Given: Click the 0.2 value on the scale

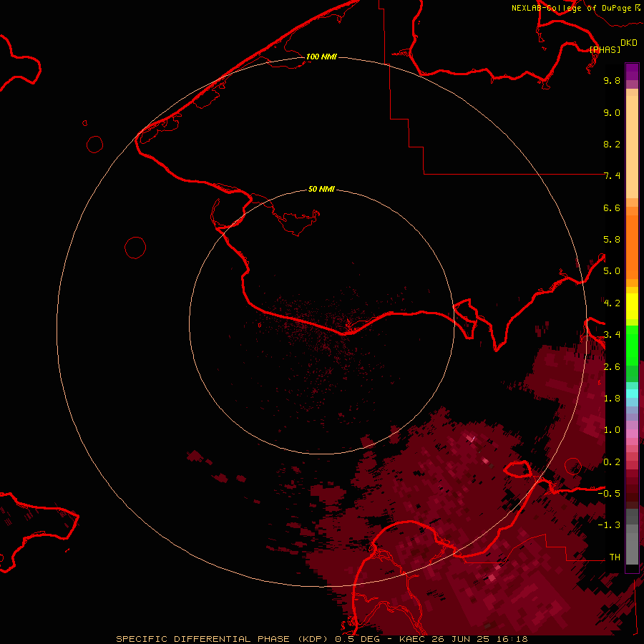Looking at the screenshot, I should (612, 462).
